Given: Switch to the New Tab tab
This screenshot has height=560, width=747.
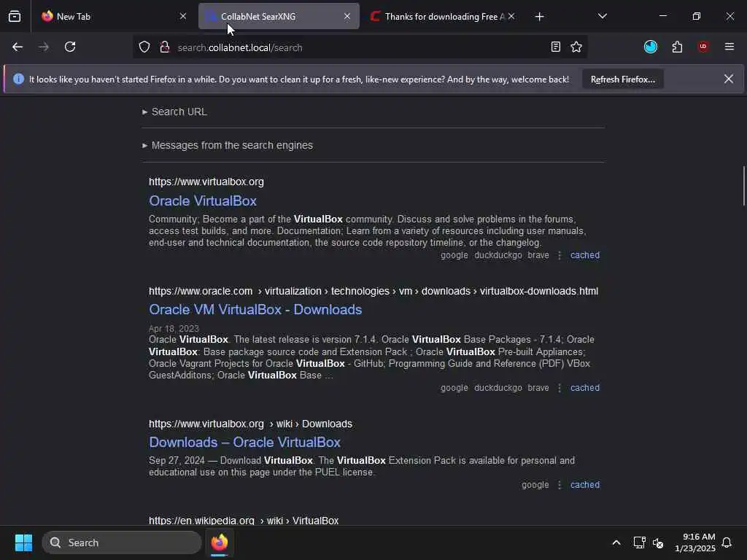Looking at the screenshot, I should pos(113,16).
